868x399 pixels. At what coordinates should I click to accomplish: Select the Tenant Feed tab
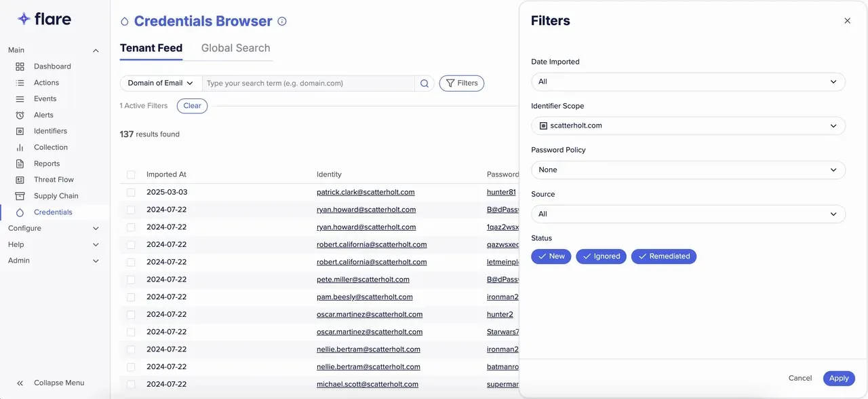pyautogui.click(x=151, y=48)
